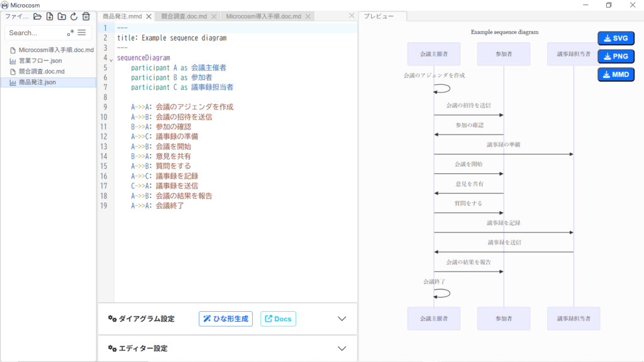Close all editor tabs with rightmost X
The width and height of the screenshot is (644, 362).
tap(352, 16)
